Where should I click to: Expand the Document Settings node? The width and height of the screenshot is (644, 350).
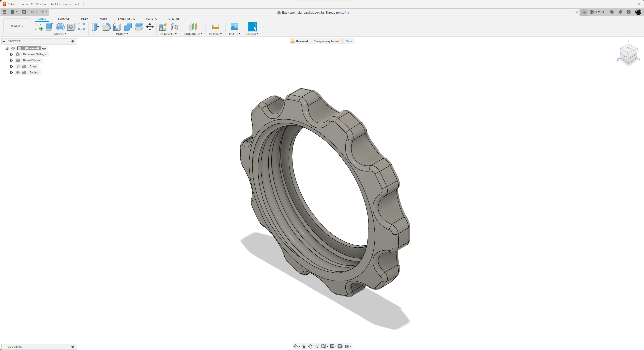11,54
